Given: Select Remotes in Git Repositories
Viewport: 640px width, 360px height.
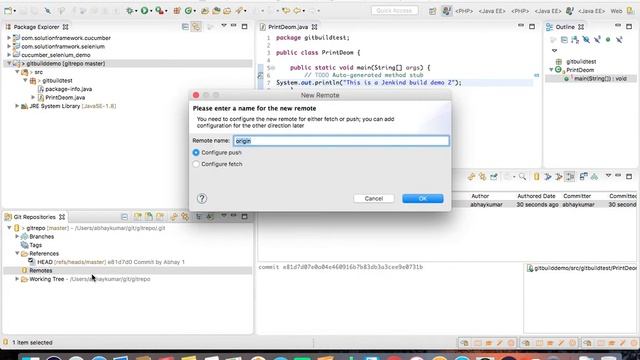Looking at the screenshot, I should 40,271.
